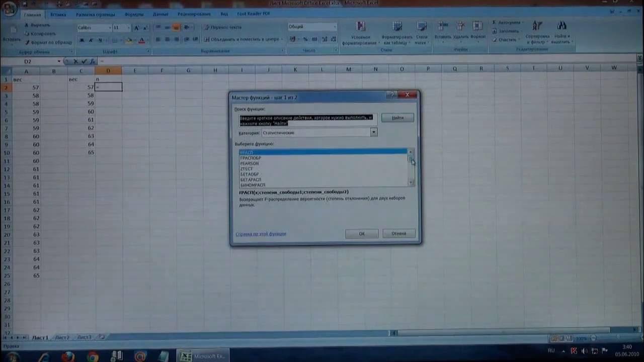Open the Заполнить (Fill) menu
Screen dimensions: 644x362
click(508, 31)
